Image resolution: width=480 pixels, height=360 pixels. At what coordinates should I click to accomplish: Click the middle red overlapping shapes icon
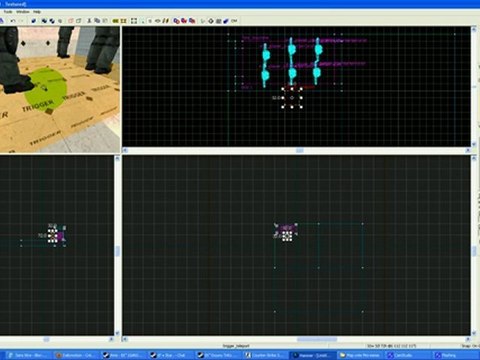(184, 21)
